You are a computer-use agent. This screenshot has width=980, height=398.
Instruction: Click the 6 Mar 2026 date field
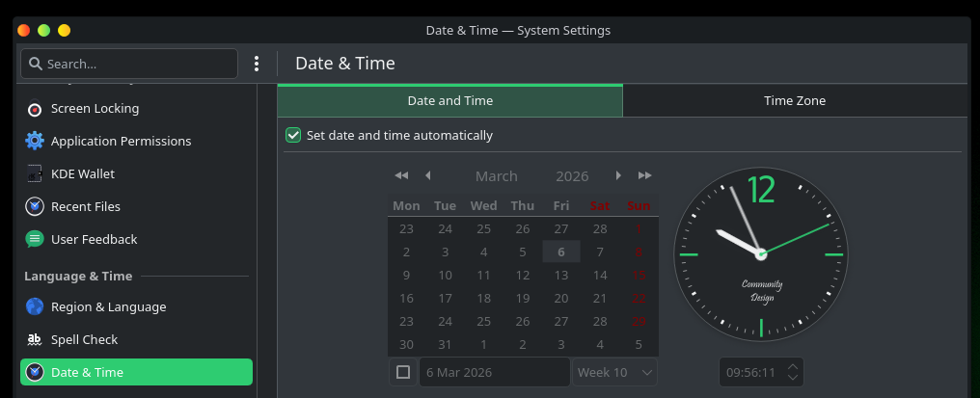[x=494, y=372]
